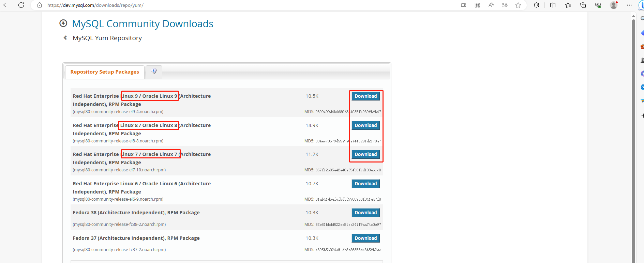This screenshot has height=263, width=644.
Task: Open Browser essentials heart icon
Action: 598,5
